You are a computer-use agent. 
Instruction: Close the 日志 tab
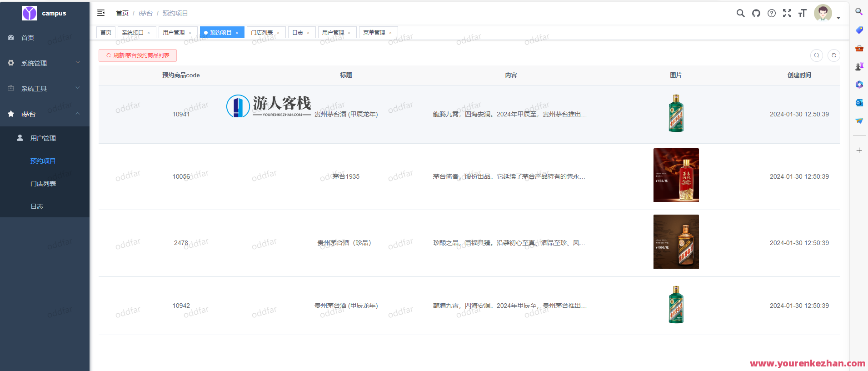click(308, 33)
